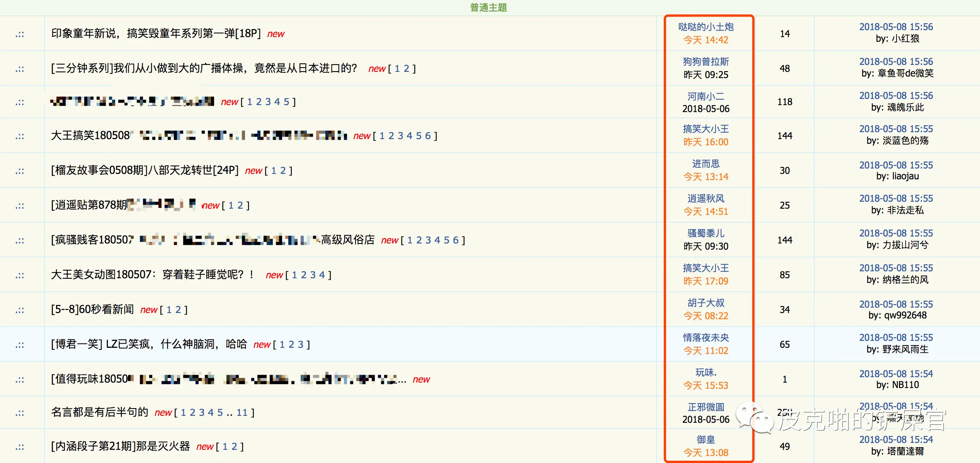Click the topic icon next to "大王美女动图180507"
Viewport: 980px width, 463px height.
coord(19,275)
